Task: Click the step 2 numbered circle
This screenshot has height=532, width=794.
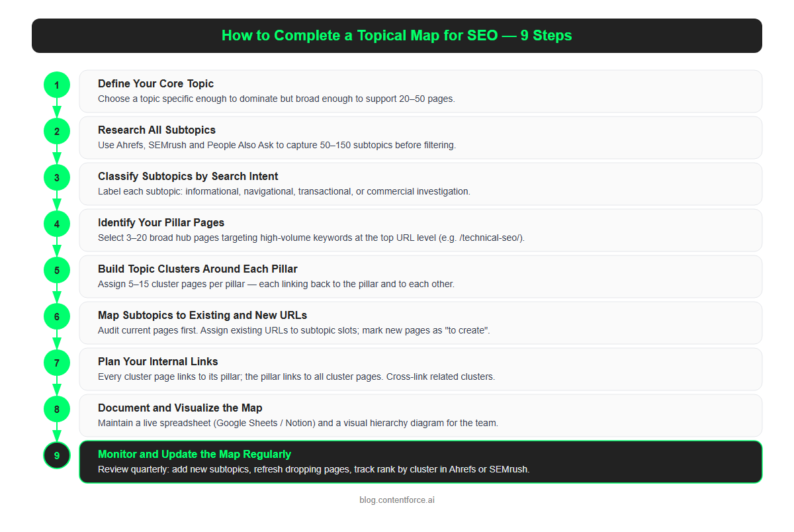Action: click(56, 131)
